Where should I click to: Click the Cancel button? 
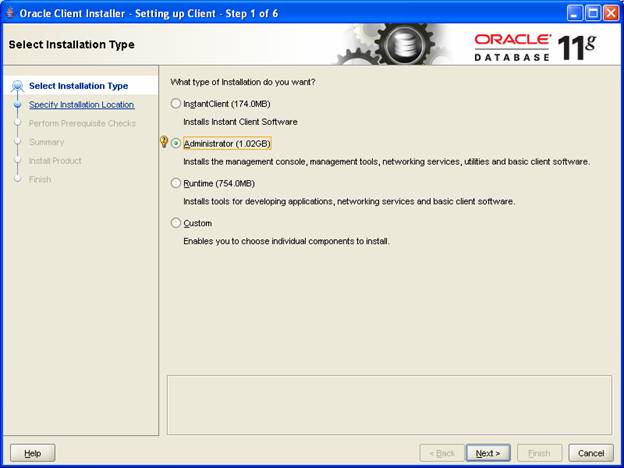click(591, 453)
